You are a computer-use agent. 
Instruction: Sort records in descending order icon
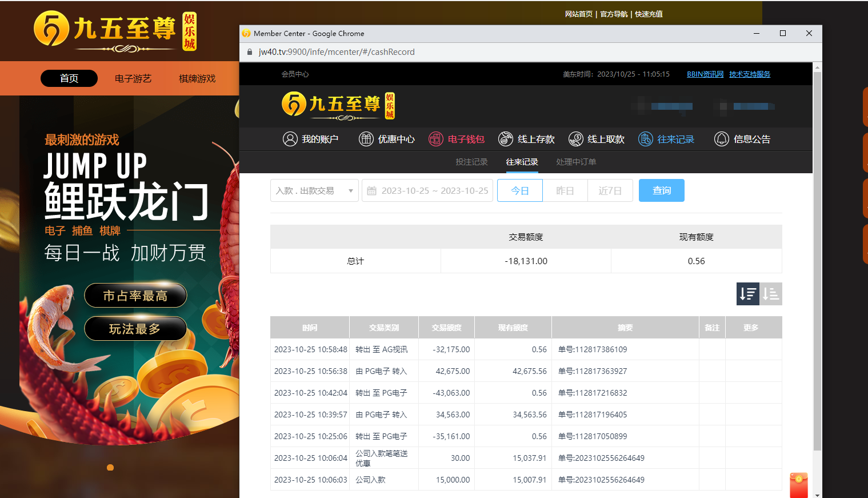click(748, 294)
